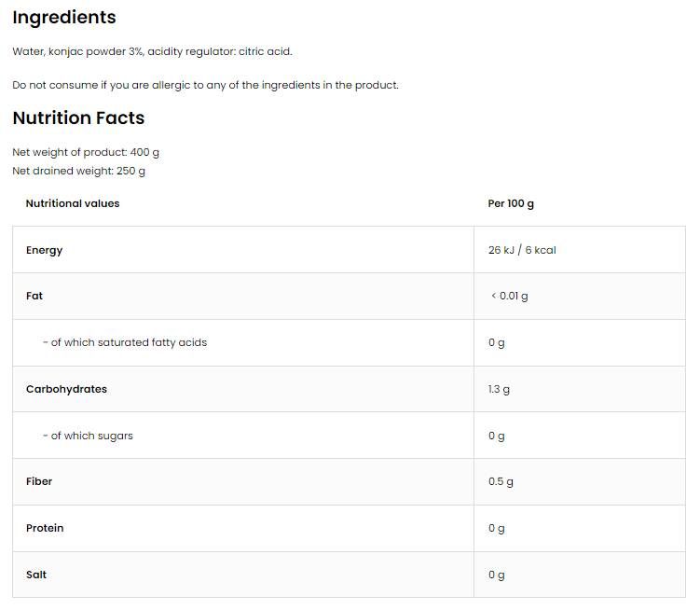Image resolution: width=700 pixels, height=610 pixels.
Task: Click the 1.3 g carbohydrates value
Action: point(499,389)
